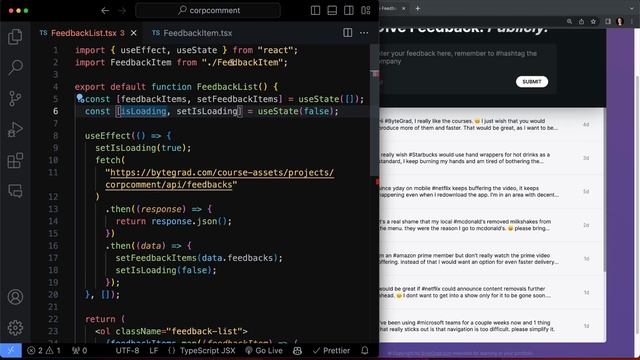The height and width of the screenshot is (360, 640).
Task: Close the FeedbackList.tsx tab
Action: (x=133, y=33)
